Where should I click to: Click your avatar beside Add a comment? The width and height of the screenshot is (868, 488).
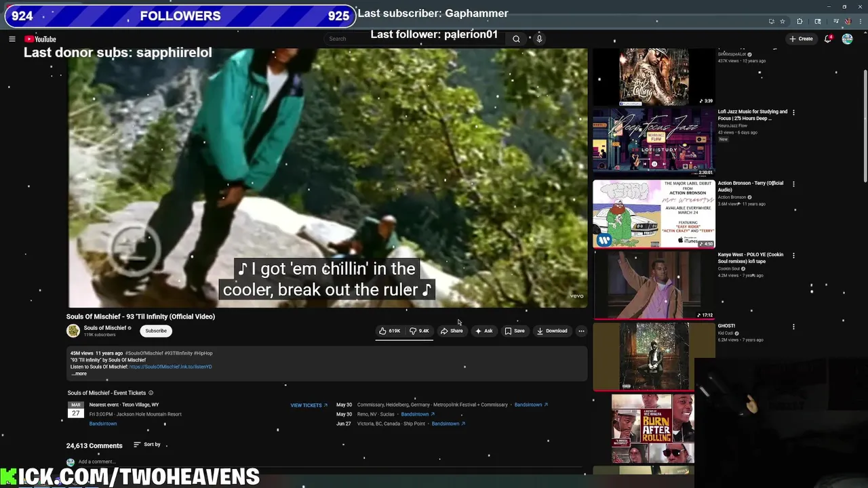pyautogui.click(x=71, y=462)
